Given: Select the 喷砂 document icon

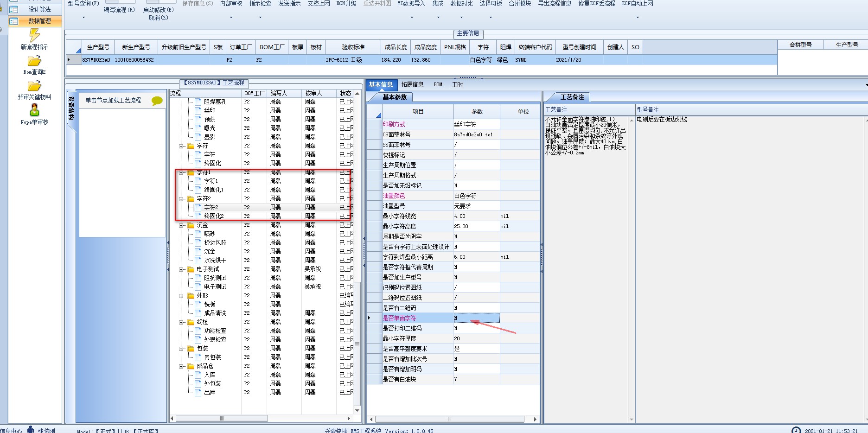Looking at the screenshot, I should coord(198,234).
